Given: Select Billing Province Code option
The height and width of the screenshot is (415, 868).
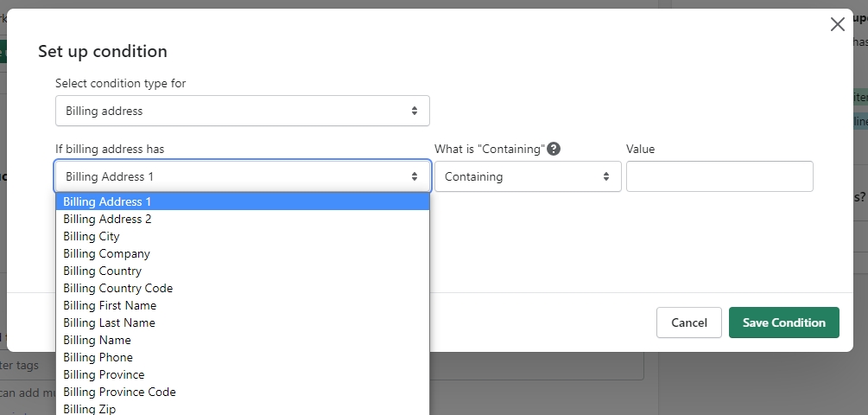Looking at the screenshot, I should (119, 392).
